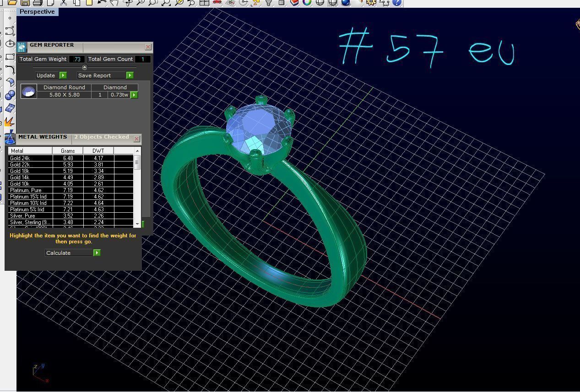
Task: Toggle the light bulb visibility icon
Action: [269, 2]
